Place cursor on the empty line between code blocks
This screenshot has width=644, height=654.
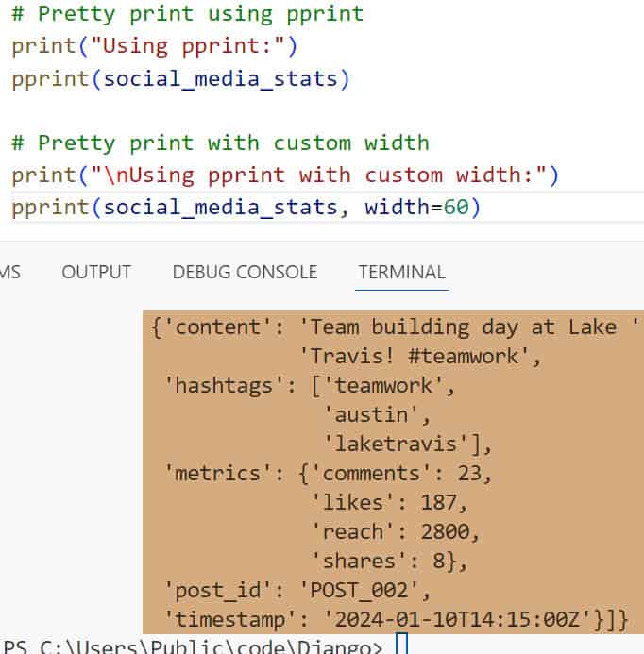(x=189, y=110)
